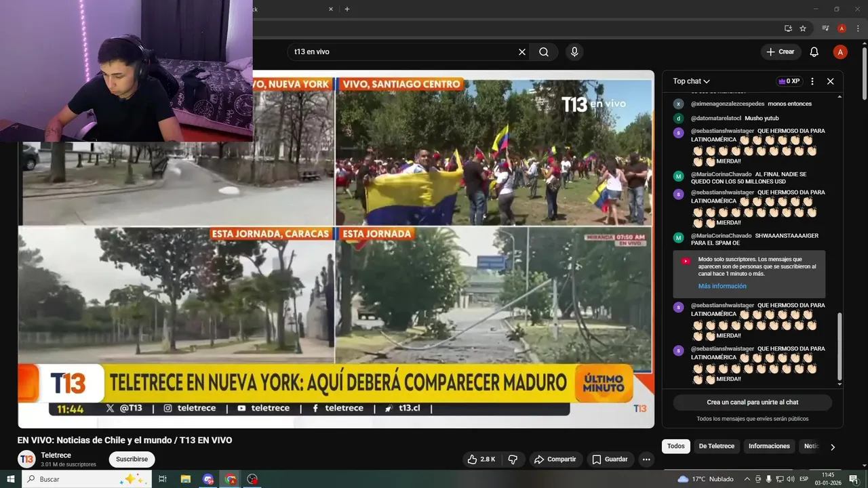Click the streamer webcam overlay
This screenshot has height=488, width=868.
(x=126, y=70)
